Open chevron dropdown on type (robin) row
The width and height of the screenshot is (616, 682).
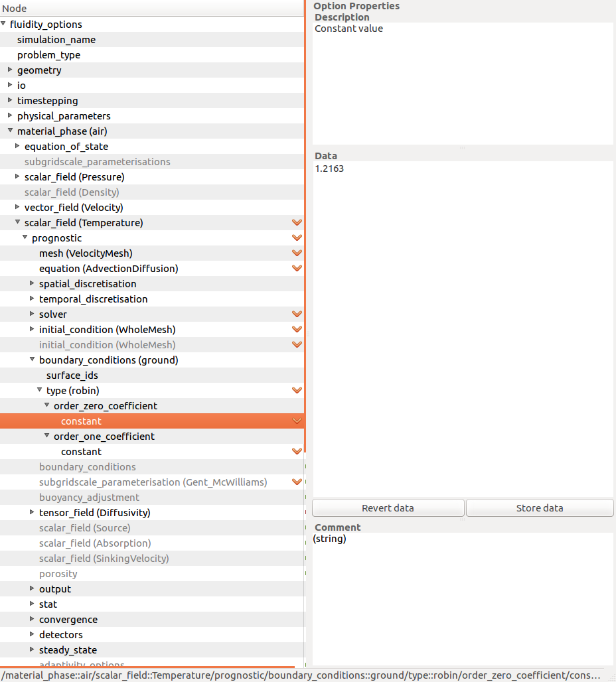coord(297,391)
